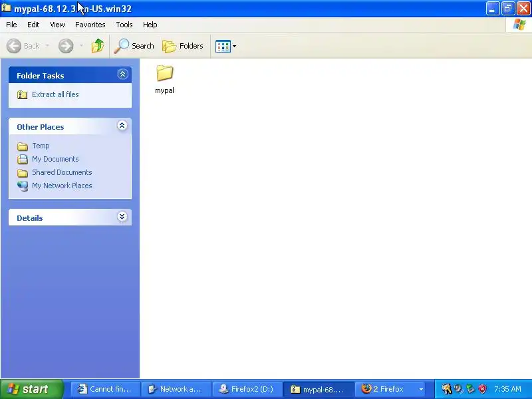Switch to Firefox2 (D:) taskbar window
The image size is (532, 399).
coord(247,389)
